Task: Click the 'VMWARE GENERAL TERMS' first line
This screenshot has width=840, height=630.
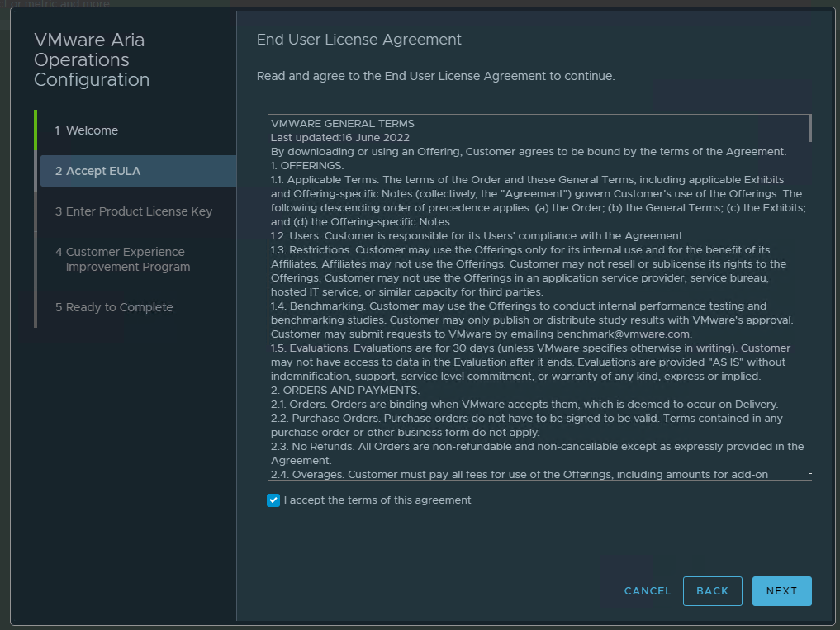Action: point(343,124)
